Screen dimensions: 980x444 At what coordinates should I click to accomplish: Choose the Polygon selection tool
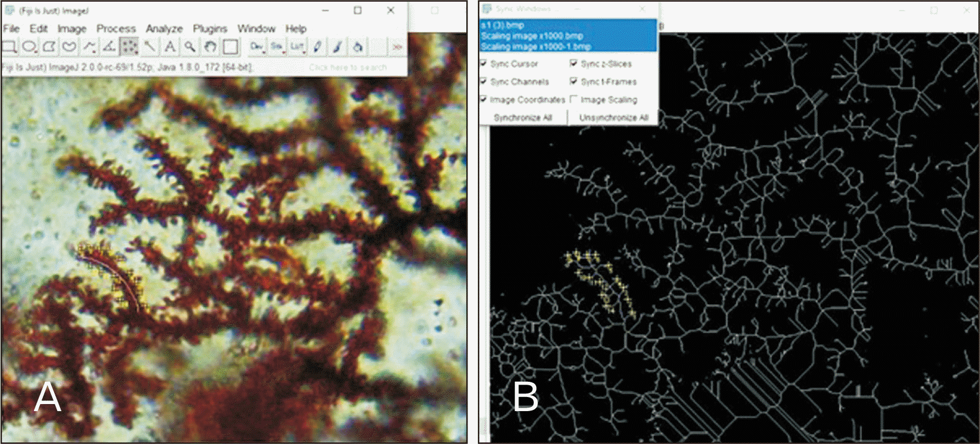point(49,46)
